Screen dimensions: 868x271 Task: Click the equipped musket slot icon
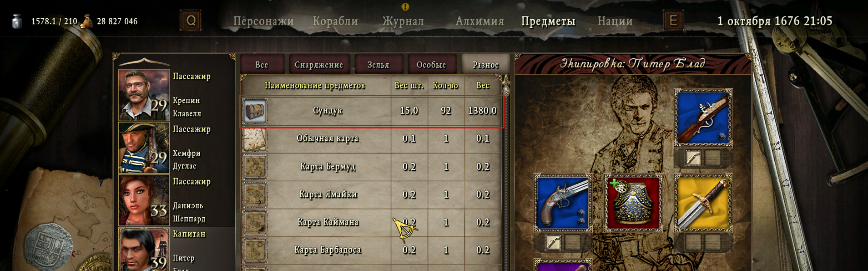click(703, 118)
